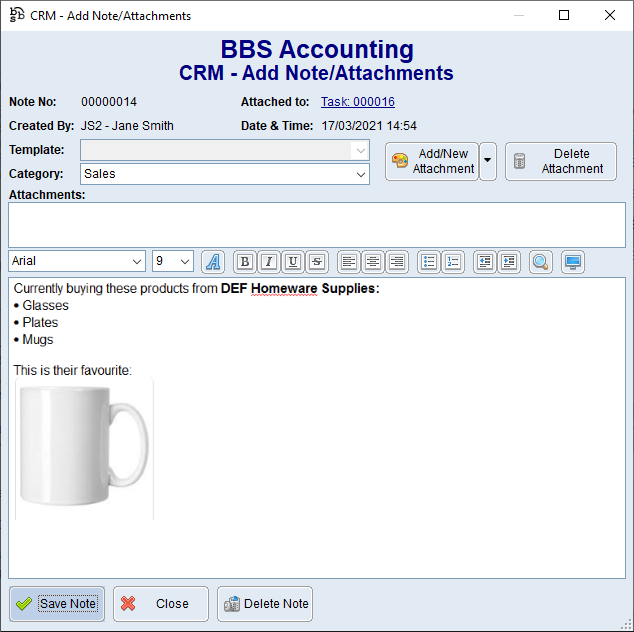Open the Task: 000016 link

click(x=357, y=102)
